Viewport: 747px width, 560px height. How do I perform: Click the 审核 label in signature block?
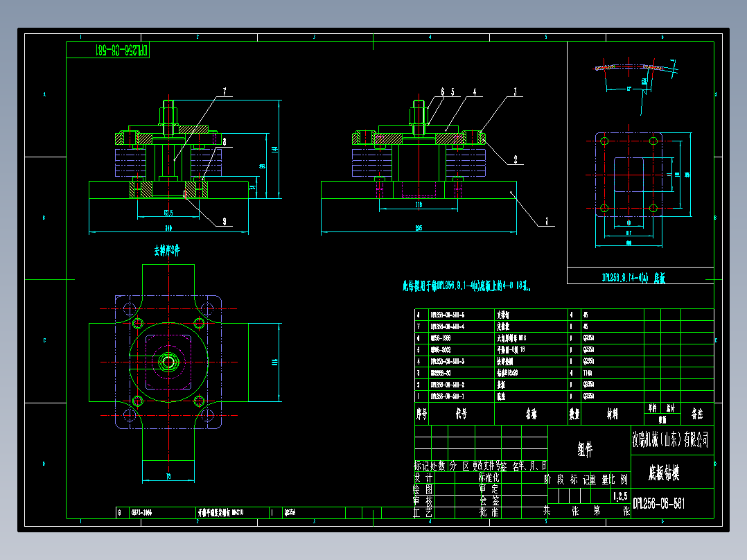(x=423, y=501)
